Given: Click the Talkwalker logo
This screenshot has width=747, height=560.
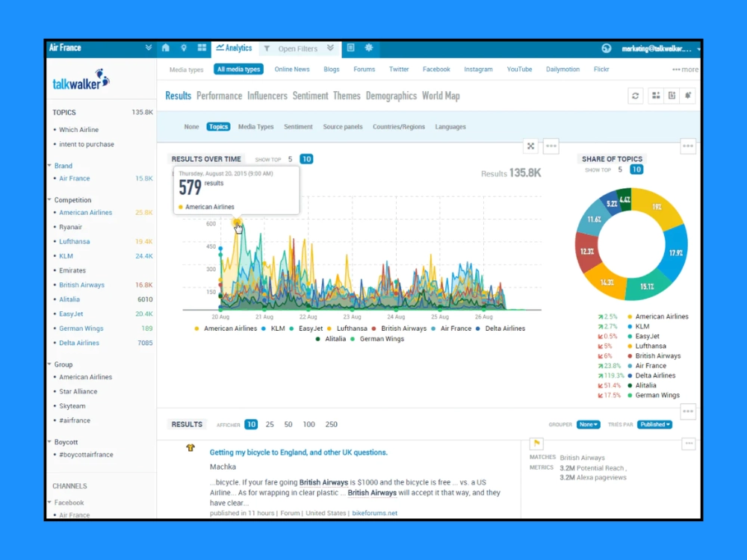Looking at the screenshot, I should click(x=81, y=81).
